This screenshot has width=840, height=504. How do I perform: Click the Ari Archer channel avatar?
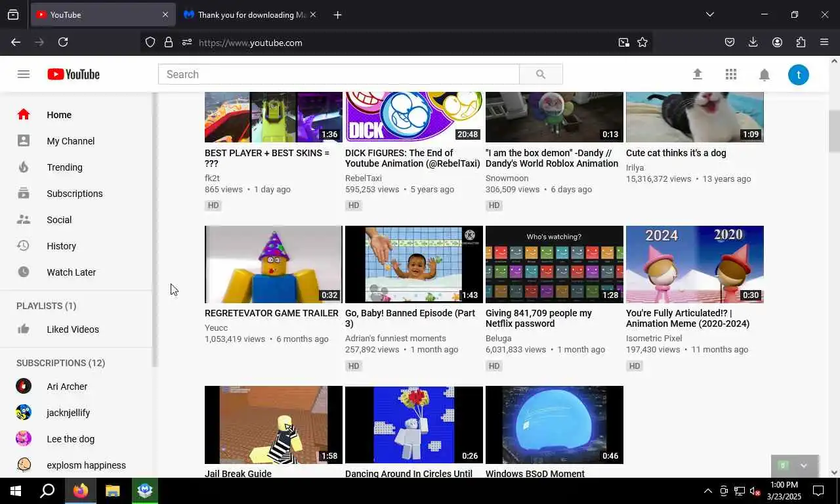(24, 386)
